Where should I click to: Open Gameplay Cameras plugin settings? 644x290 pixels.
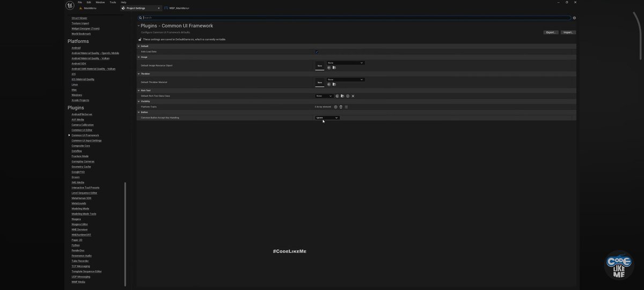(83, 162)
